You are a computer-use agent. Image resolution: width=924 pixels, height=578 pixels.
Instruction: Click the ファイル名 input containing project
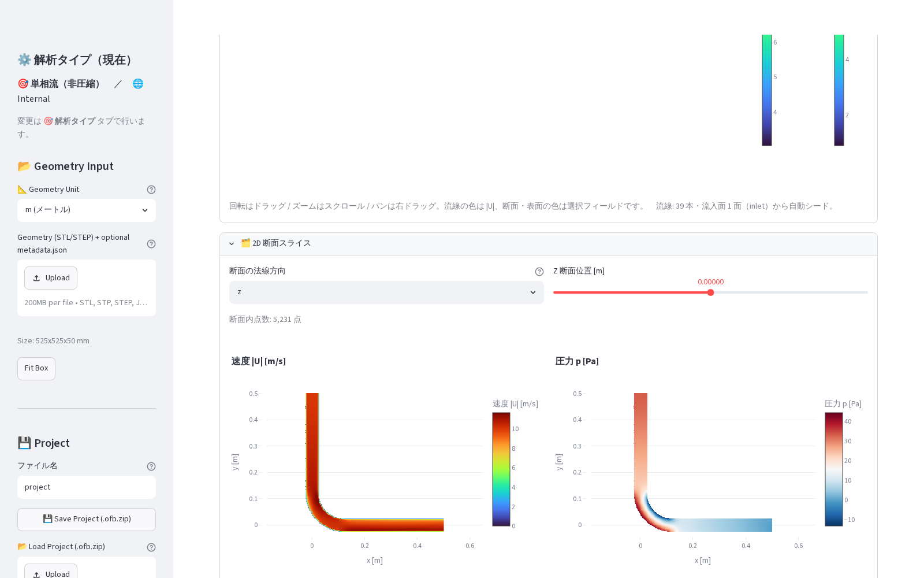(x=87, y=487)
